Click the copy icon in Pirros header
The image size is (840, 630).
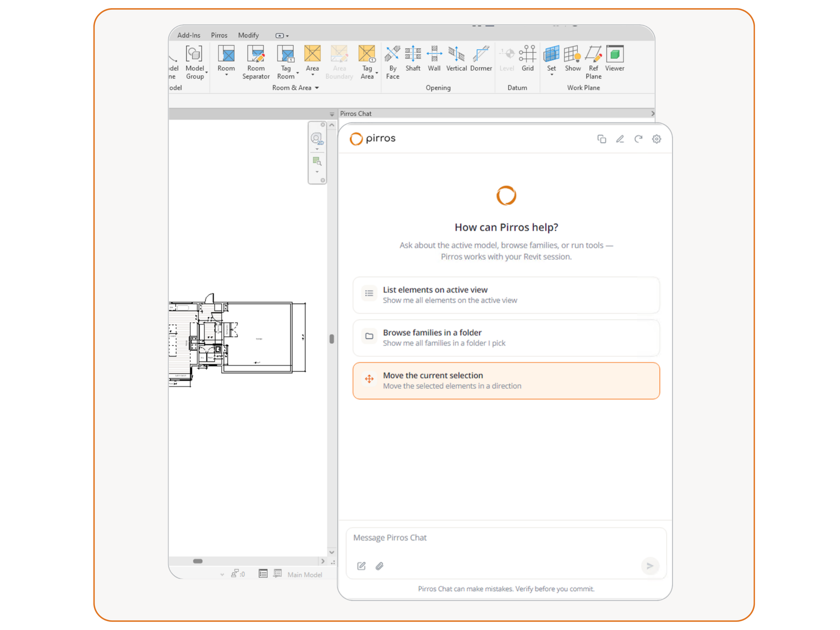click(x=602, y=139)
